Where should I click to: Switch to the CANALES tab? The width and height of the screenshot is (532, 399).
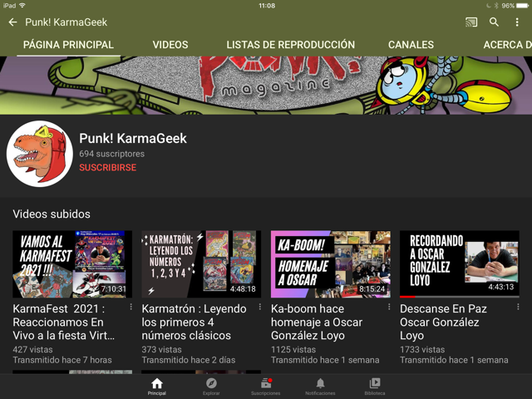[x=411, y=45]
